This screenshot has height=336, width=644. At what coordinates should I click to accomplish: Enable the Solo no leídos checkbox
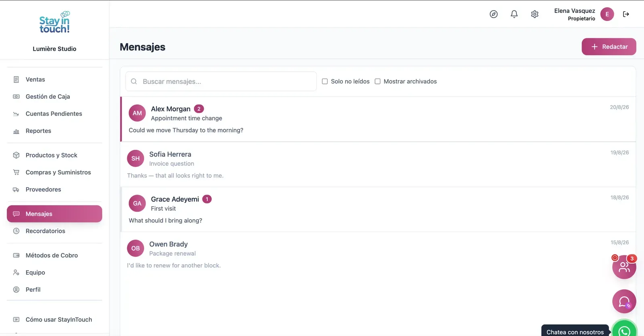[x=325, y=81]
